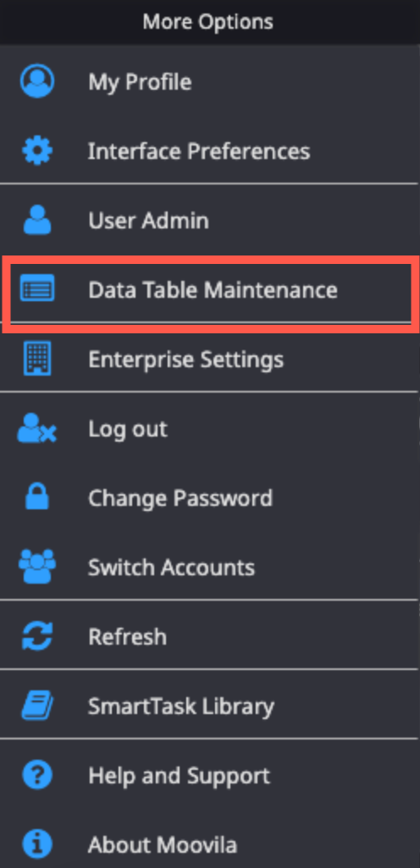Viewport: 420px width, 868px height.
Task: Select the Log out text option
Action: [x=128, y=430]
